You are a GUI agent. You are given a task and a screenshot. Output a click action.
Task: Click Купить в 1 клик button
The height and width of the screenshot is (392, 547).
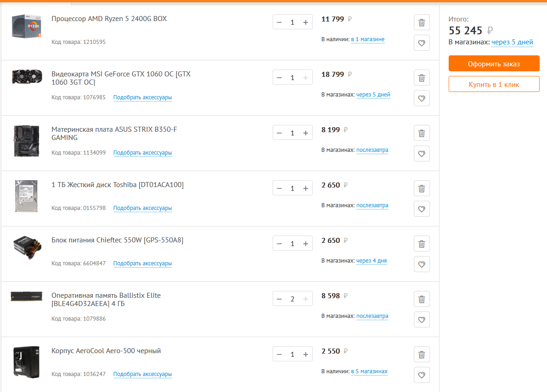[494, 84]
